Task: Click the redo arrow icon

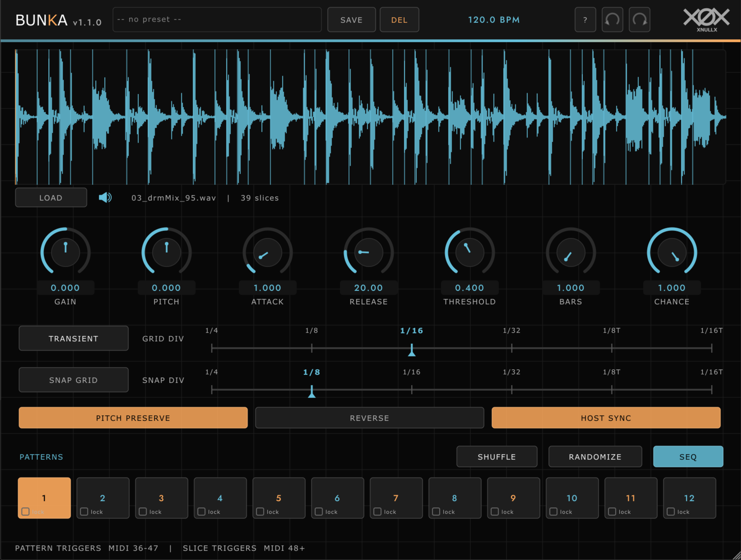Action: tap(640, 20)
